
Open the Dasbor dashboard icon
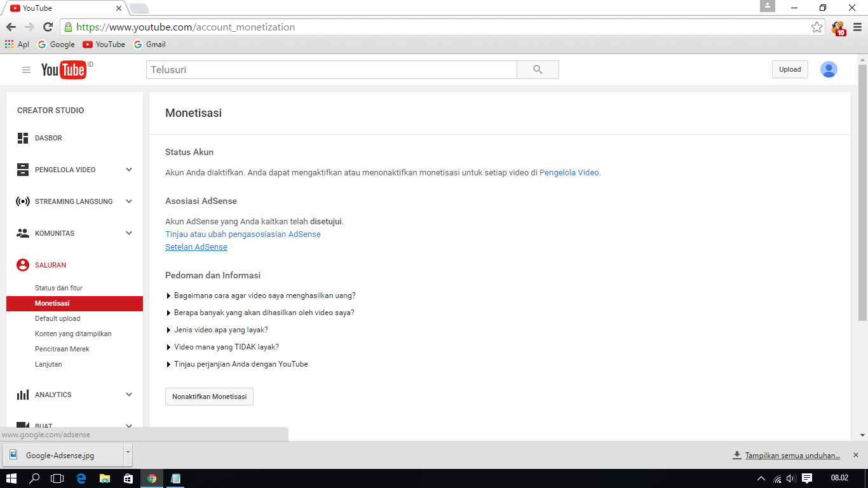tap(23, 138)
